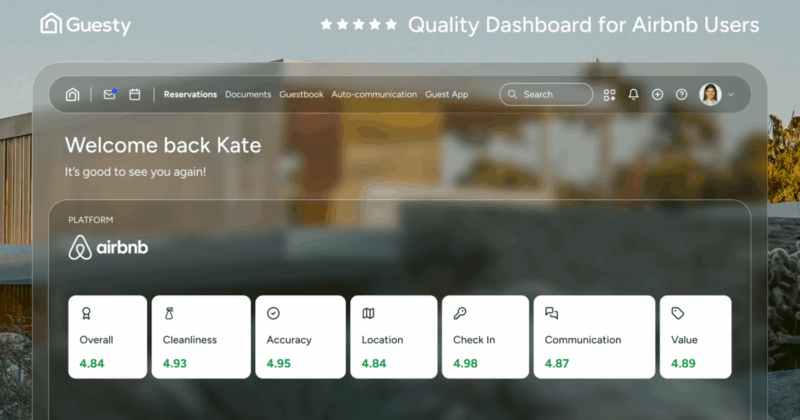The height and width of the screenshot is (420, 800).
Task: Select the Overall 4.84 score card
Action: tap(108, 337)
